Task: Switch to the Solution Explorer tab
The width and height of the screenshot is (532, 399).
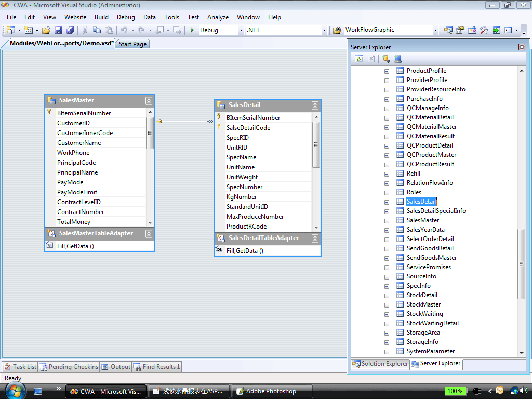Action: coord(380,364)
